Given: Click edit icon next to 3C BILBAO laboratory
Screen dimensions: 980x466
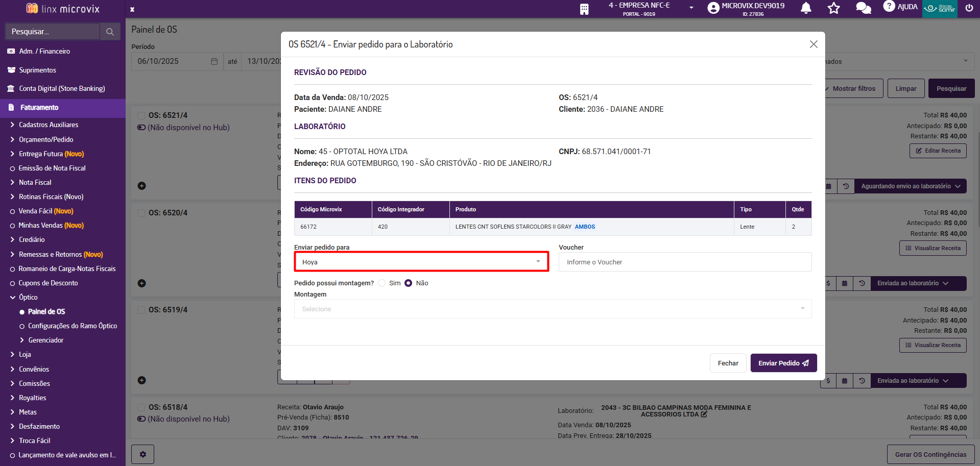Looking at the screenshot, I should pyautogui.click(x=704, y=414).
